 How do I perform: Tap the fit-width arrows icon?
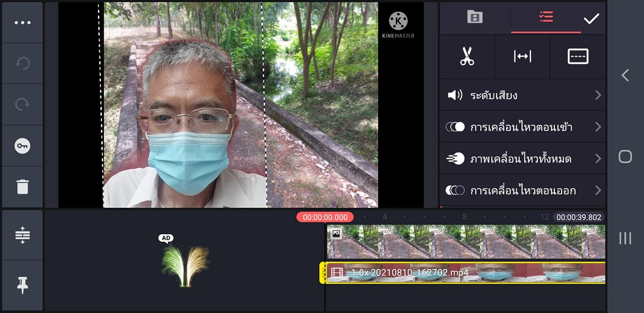coord(522,57)
